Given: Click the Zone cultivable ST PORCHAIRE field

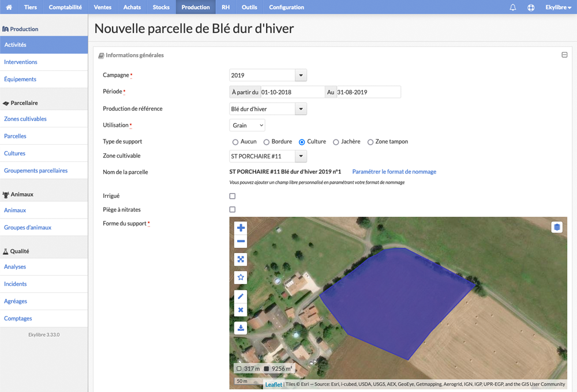Looking at the screenshot, I should (x=262, y=156).
